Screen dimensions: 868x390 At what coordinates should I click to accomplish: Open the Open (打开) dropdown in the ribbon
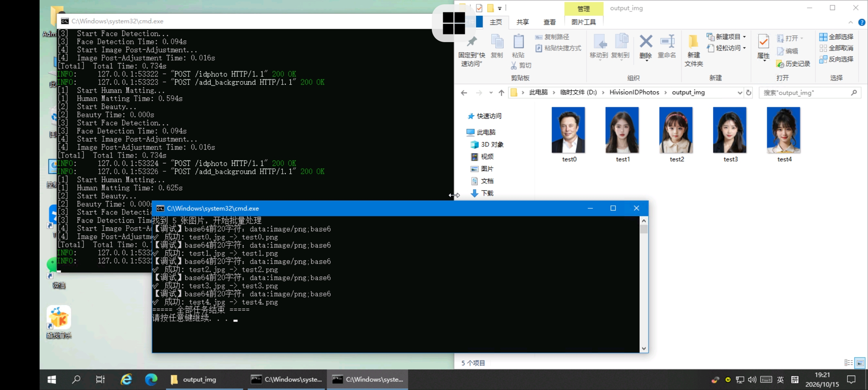click(790, 38)
